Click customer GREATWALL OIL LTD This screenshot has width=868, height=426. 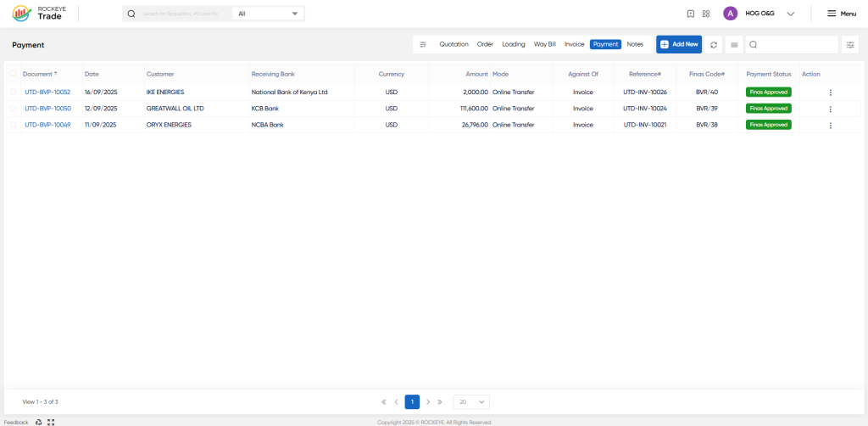pyautogui.click(x=175, y=109)
